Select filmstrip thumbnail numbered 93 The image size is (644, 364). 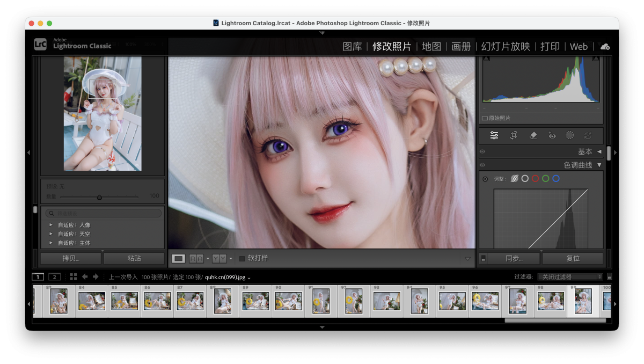[x=386, y=301]
